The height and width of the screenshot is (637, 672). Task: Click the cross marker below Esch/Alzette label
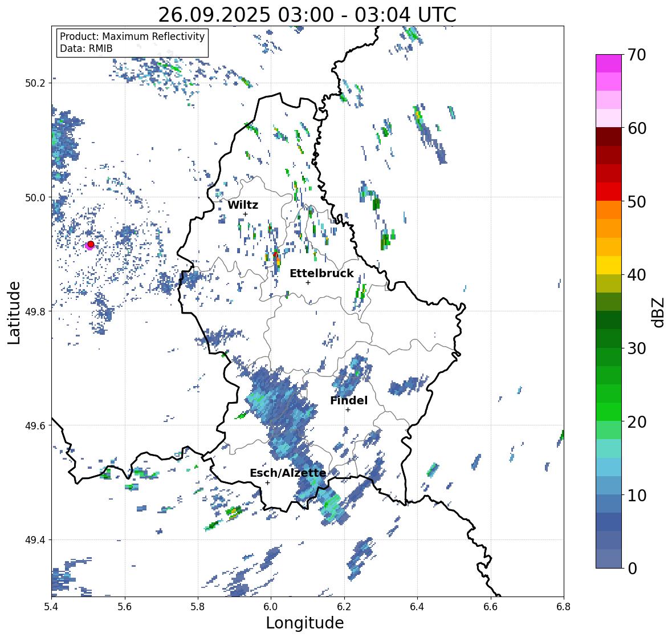click(267, 482)
